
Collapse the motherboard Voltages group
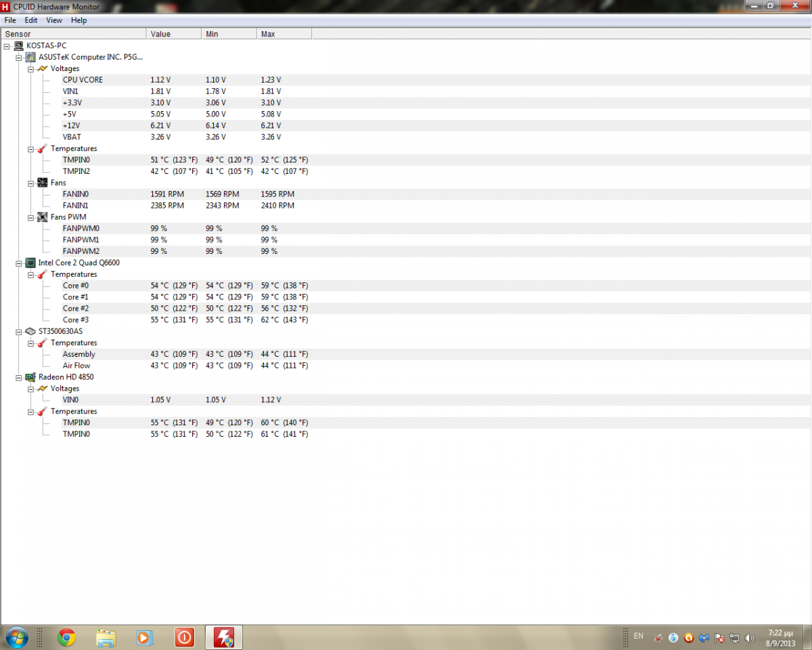point(30,68)
